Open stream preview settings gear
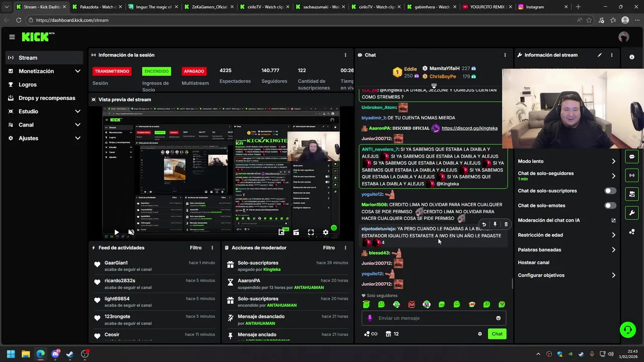Viewport: 644px width, 362px height. coord(326,232)
